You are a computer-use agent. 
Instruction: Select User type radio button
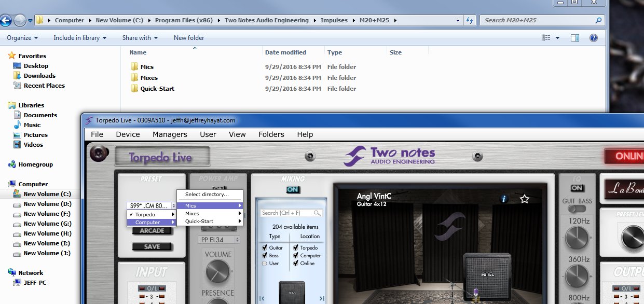click(x=265, y=264)
